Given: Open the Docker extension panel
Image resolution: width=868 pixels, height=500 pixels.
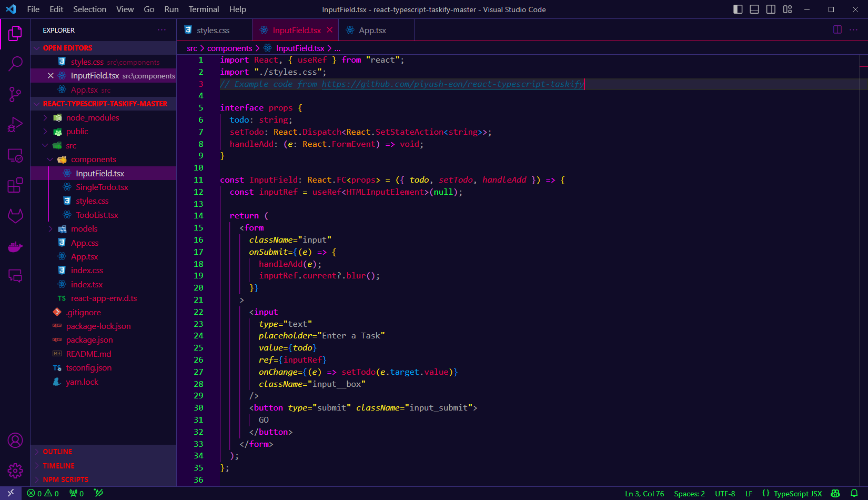Looking at the screenshot, I should pos(15,246).
